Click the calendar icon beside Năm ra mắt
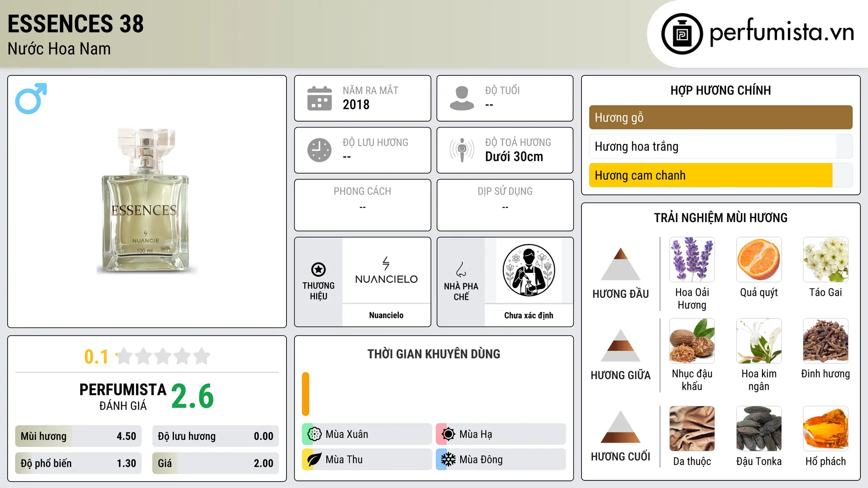 click(320, 98)
